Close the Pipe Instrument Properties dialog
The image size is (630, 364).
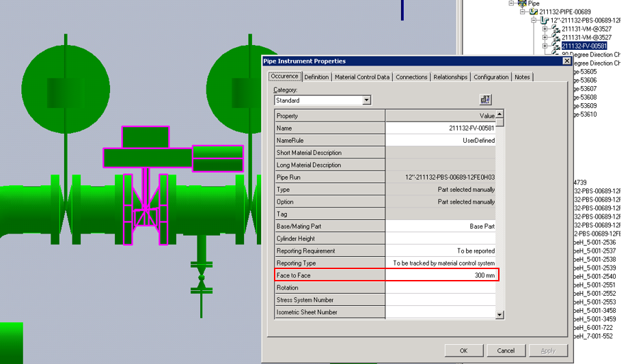pos(566,61)
